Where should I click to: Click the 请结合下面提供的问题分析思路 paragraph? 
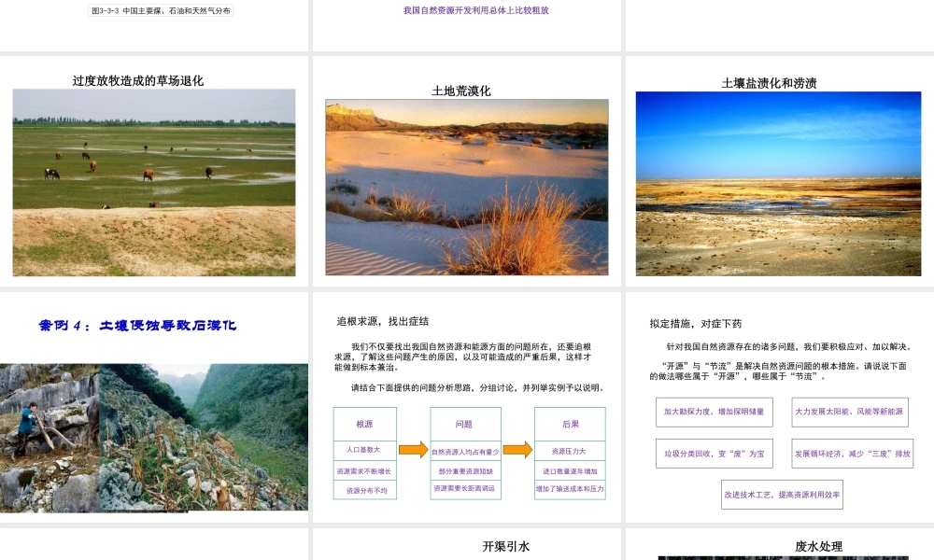(x=477, y=387)
